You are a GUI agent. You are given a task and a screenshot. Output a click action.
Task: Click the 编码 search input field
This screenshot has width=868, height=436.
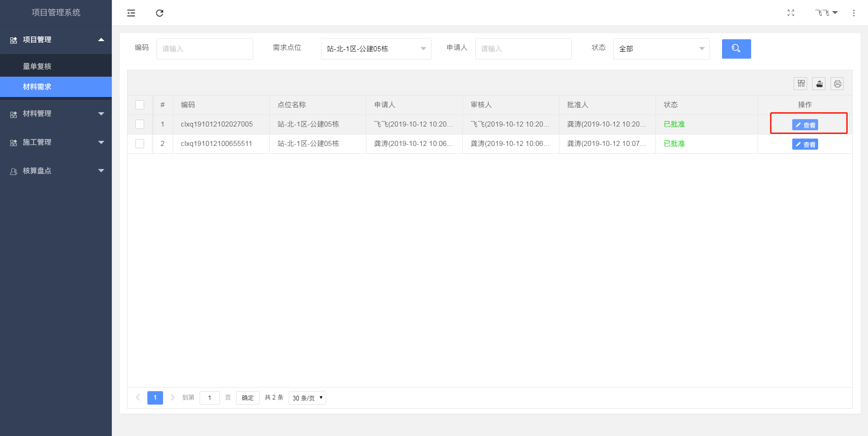pyautogui.click(x=205, y=49)
